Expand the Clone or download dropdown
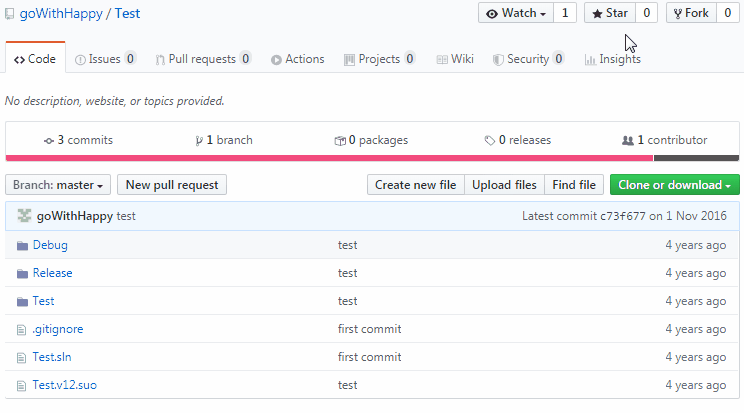 (x=675, y=185)
